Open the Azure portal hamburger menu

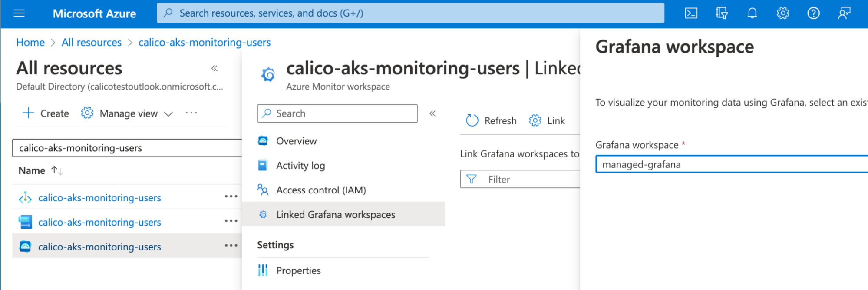pos(19,13)
